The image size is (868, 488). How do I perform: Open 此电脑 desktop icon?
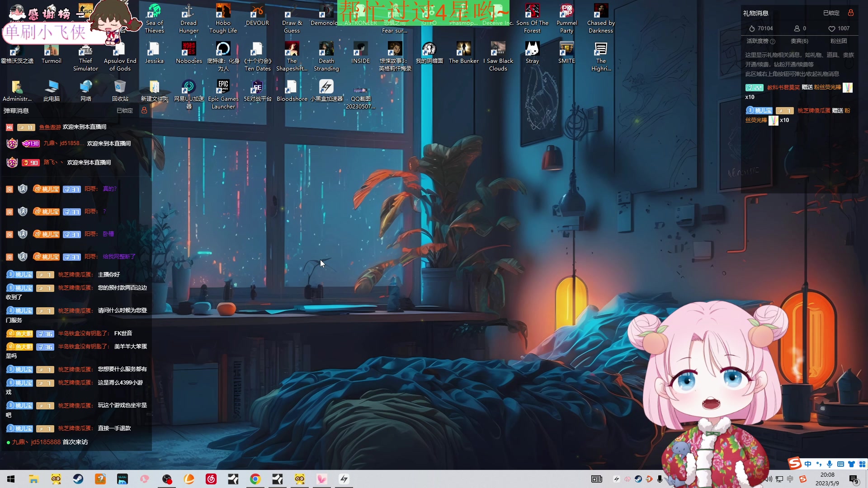(51, 91)
